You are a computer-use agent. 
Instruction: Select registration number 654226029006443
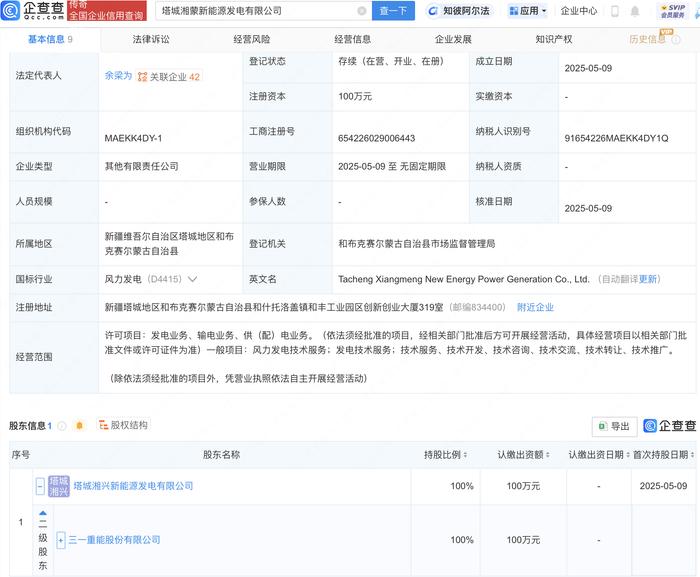click(x=376, y=138)
